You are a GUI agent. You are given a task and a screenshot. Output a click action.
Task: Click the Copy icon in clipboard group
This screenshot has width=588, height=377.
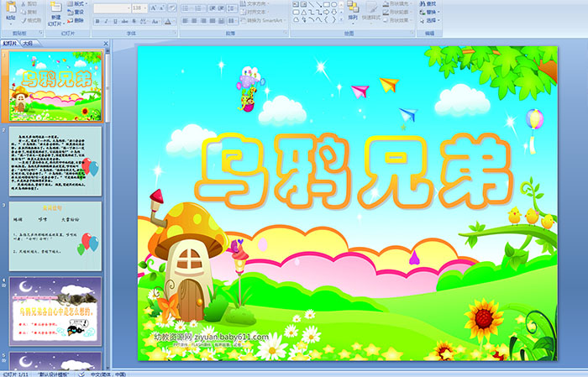[x=24, y=12]
